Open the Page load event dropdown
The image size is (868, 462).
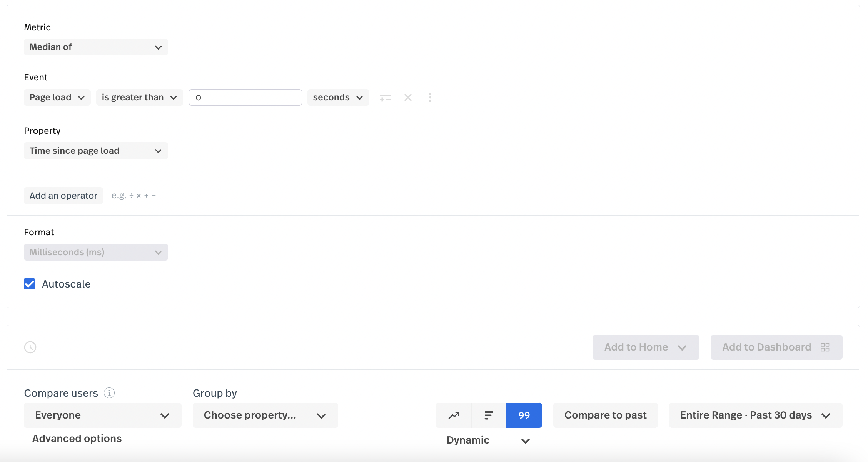click(x=57, y=97)
